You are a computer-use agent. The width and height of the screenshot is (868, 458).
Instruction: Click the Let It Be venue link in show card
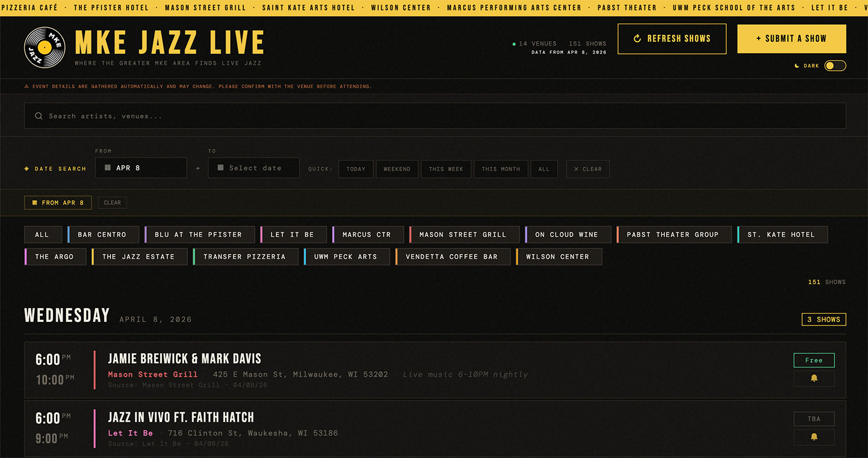point(131,433)
